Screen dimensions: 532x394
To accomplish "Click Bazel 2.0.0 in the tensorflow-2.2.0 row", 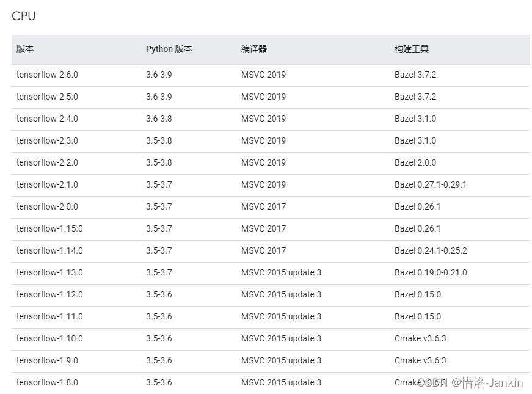I will (415, 162).
